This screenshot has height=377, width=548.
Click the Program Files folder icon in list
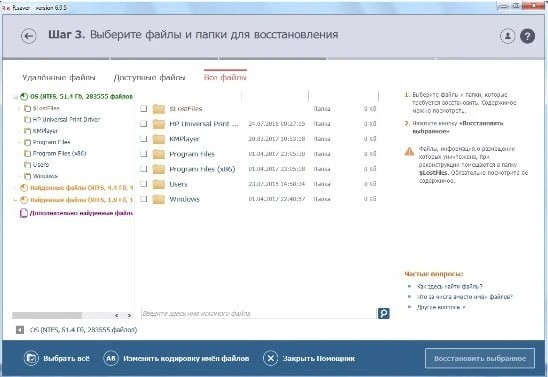point(159,154)
